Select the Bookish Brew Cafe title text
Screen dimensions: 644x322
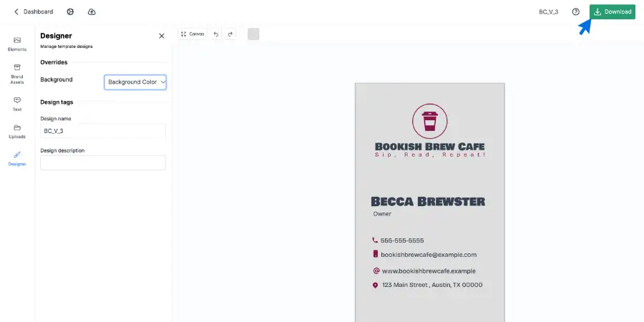point(429,147)
